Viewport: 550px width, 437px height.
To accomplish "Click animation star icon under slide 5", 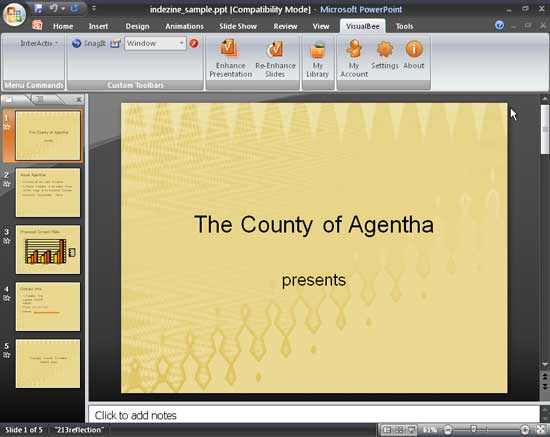I will (x=7, y=355).
